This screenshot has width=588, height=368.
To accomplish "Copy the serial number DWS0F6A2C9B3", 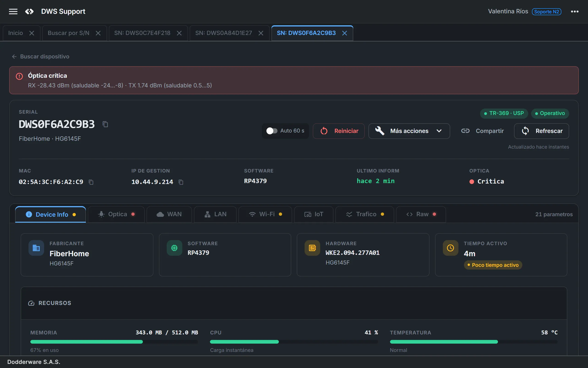I will pyautogui.click(x=105, y=124).
